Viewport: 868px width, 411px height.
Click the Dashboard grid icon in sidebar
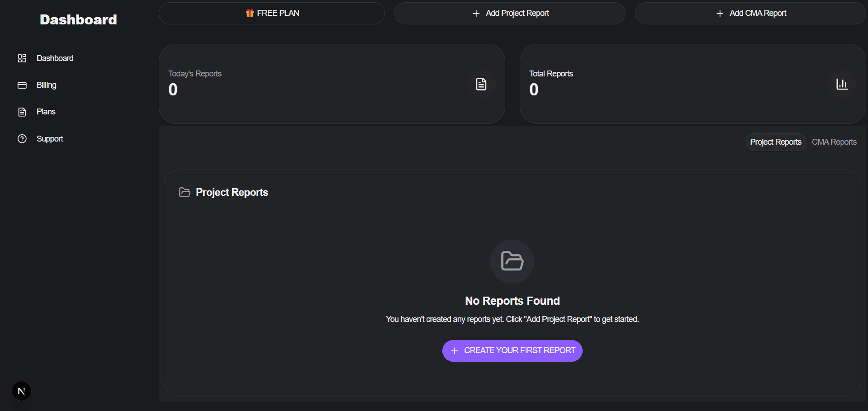tap(22, 58)
